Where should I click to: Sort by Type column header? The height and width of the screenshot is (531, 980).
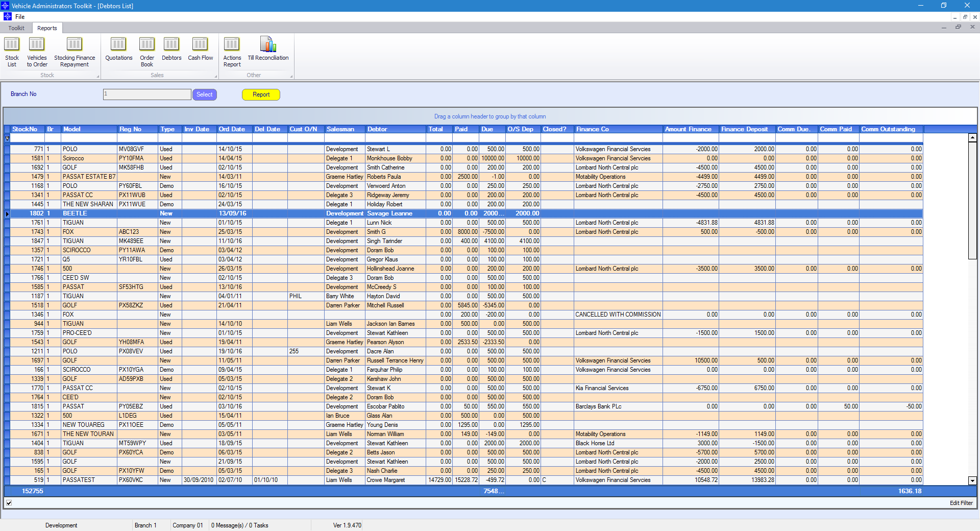pyautogui.click(x=170, y=129)
